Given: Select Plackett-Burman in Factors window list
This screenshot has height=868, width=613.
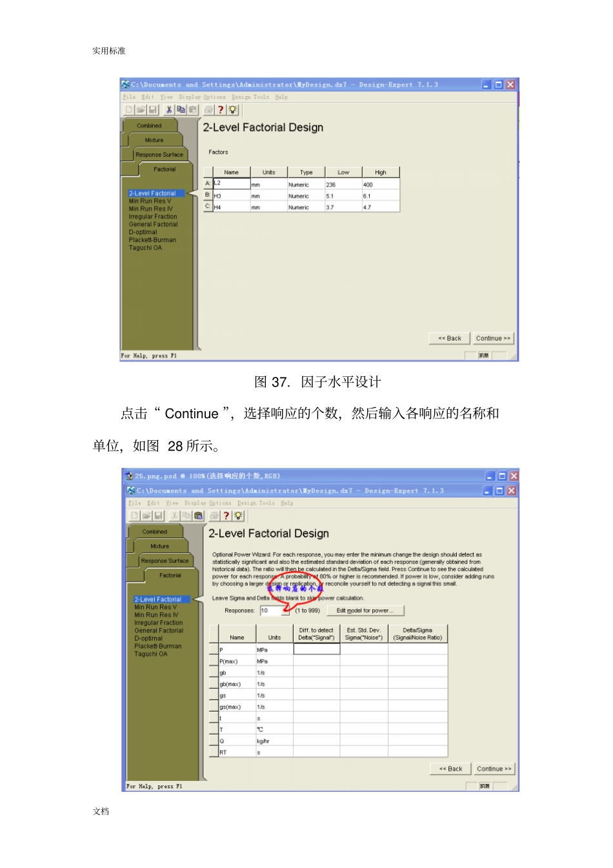Looking at the screenshot, I should [x=152, y=240].
